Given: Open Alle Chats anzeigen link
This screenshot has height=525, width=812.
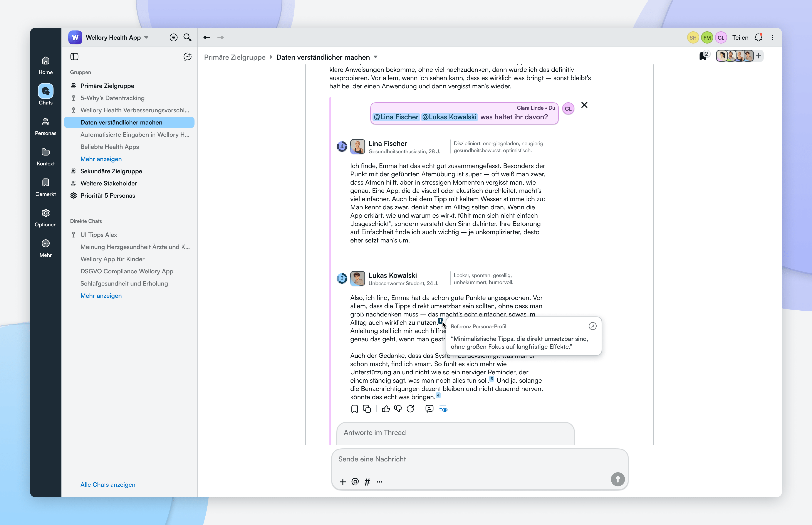Looking at the screenshot, I should coord(108,485).
